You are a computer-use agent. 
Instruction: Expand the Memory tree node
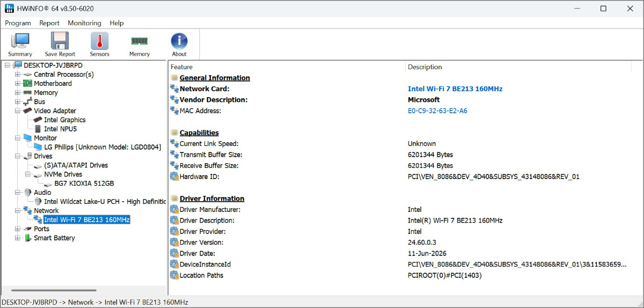[18, 93]
